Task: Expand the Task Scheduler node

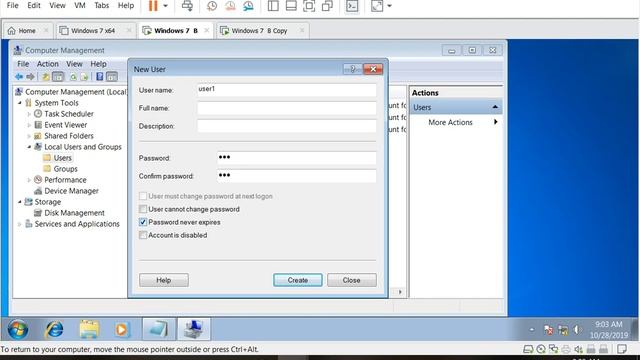Action: click(x=29, y=114)
